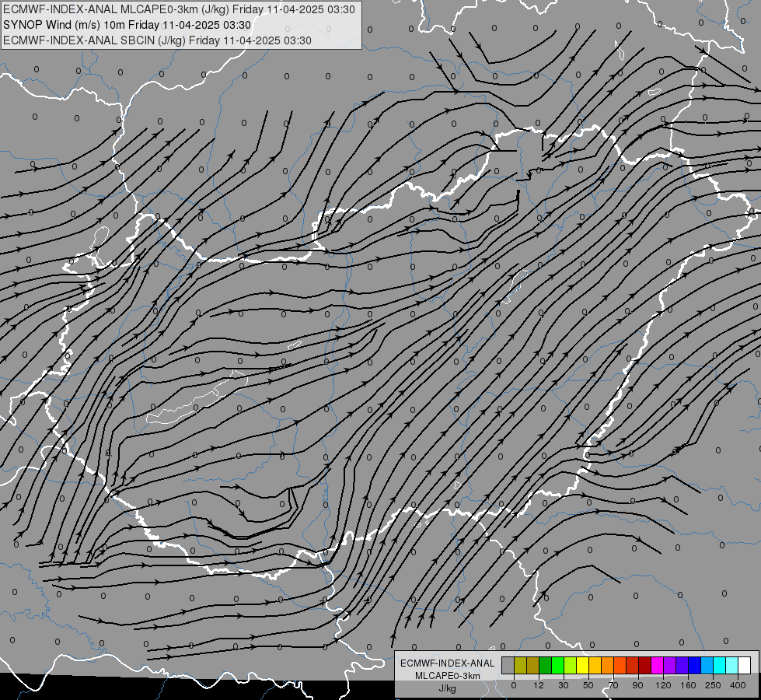Select the olive-yellow legend swatch

(x=520, y=665)
